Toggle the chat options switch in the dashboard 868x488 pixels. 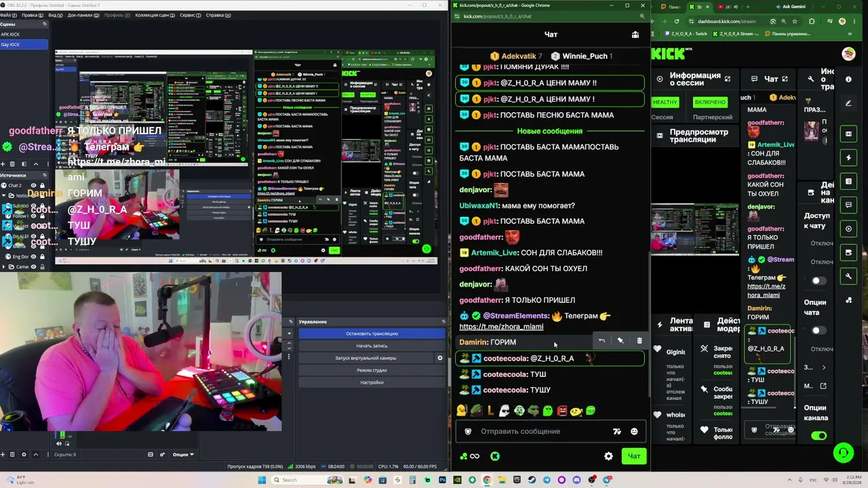click(818, 331)
